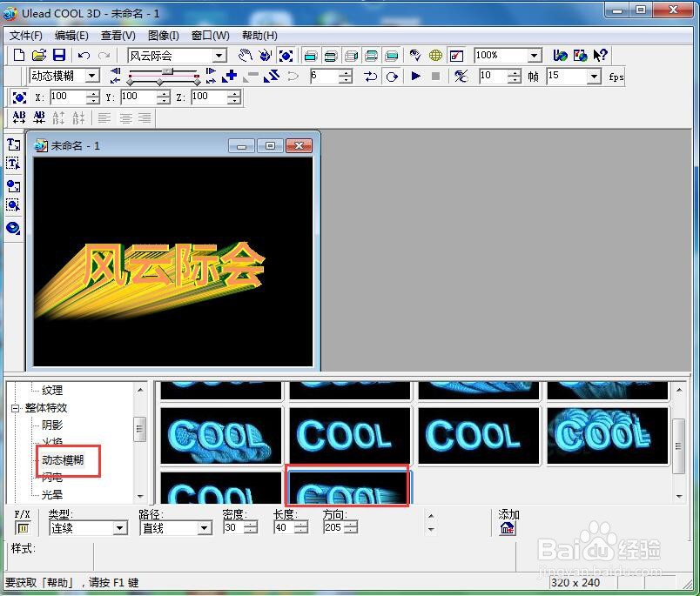
Task: Click the X size input field
Action: coord(69,97)
